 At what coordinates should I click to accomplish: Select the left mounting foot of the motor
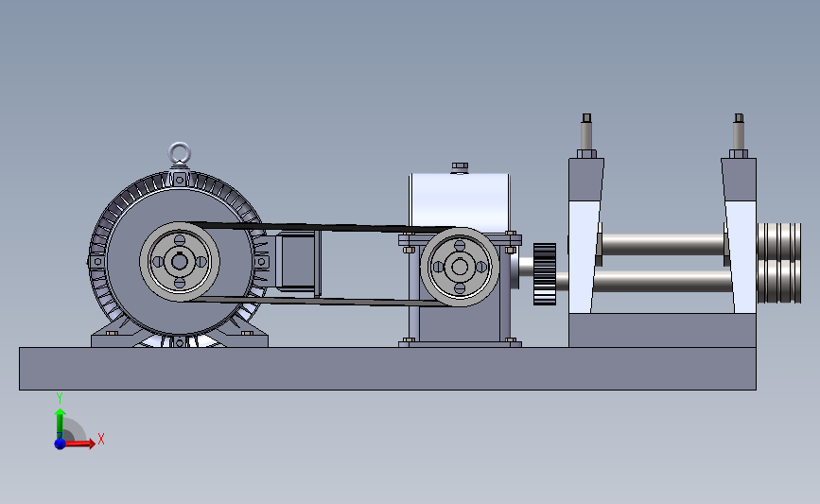pyautogui.click(x=112, y=339)
